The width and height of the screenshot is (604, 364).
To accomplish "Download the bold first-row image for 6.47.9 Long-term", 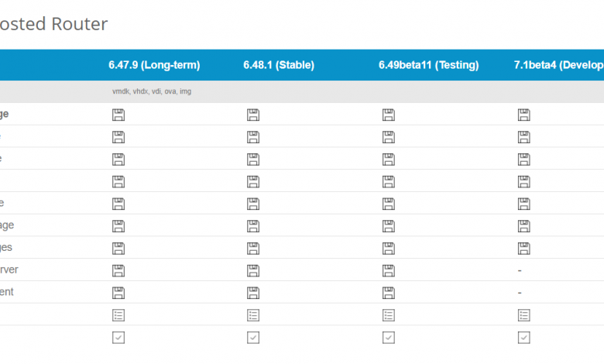I will click(x=118, y=115).
